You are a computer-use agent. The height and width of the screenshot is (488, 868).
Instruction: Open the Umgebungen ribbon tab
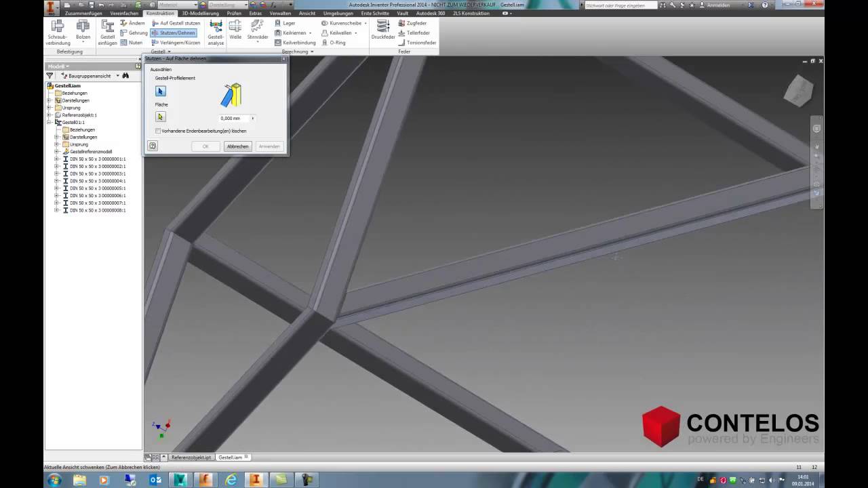coord(338,13)
